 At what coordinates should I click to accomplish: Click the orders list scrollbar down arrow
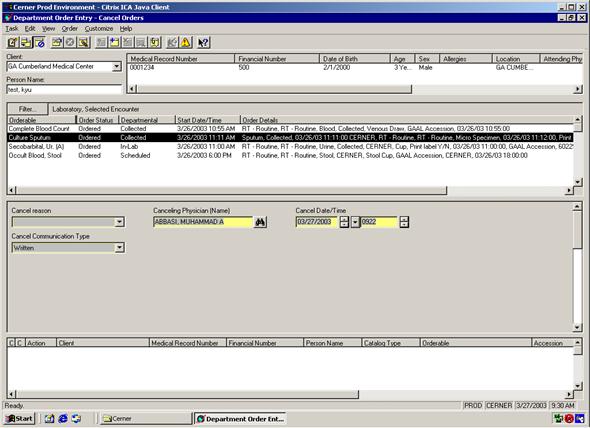578,182
